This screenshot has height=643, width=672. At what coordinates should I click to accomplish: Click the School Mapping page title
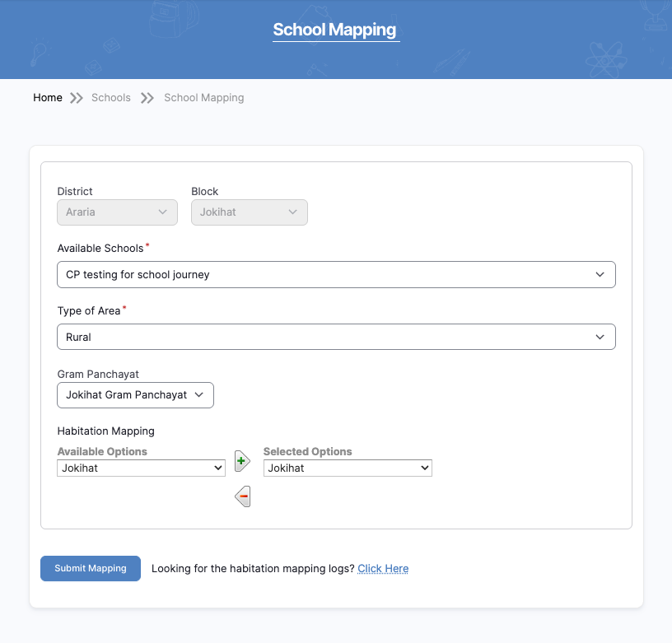[335, 30]
